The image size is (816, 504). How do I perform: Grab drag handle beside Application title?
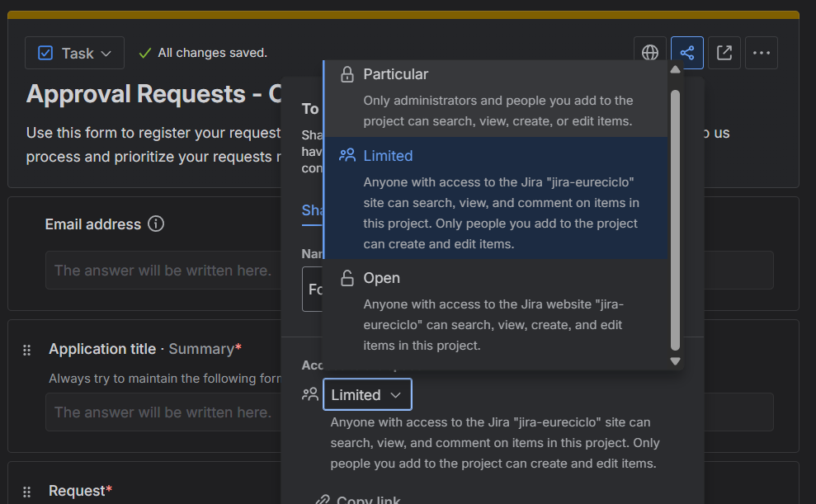pyautogui.click(x=26, y=350)
